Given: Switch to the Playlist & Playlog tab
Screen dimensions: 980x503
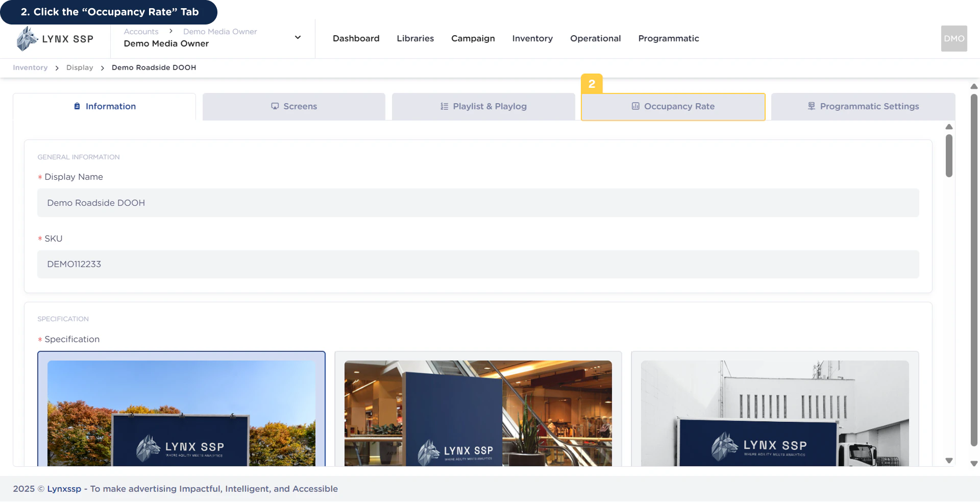Looking at the screenshot, I should tap(483, 106).
